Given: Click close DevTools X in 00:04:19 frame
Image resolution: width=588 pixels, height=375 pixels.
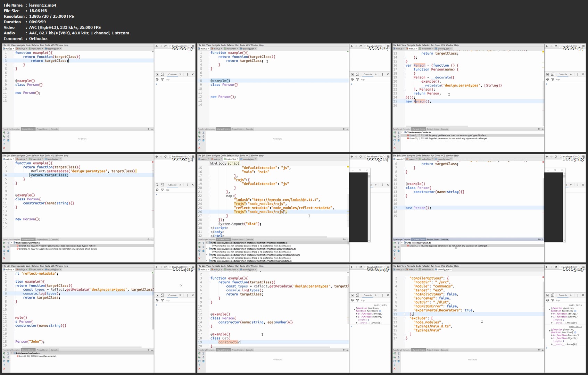Looking at the screenshot, I should [193, 295].
